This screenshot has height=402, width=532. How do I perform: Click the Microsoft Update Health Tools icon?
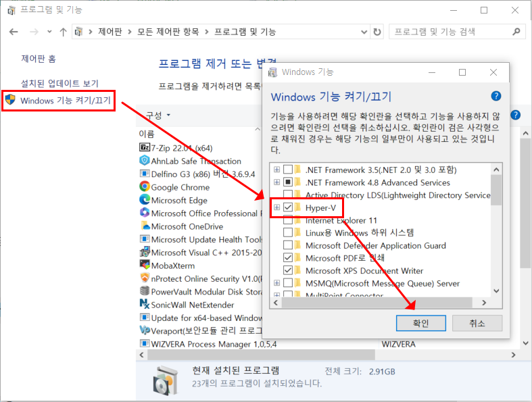point(145,238)
